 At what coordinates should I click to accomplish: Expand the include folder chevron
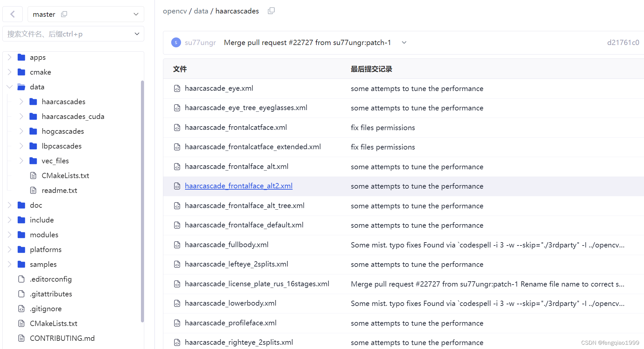point(10,220)
